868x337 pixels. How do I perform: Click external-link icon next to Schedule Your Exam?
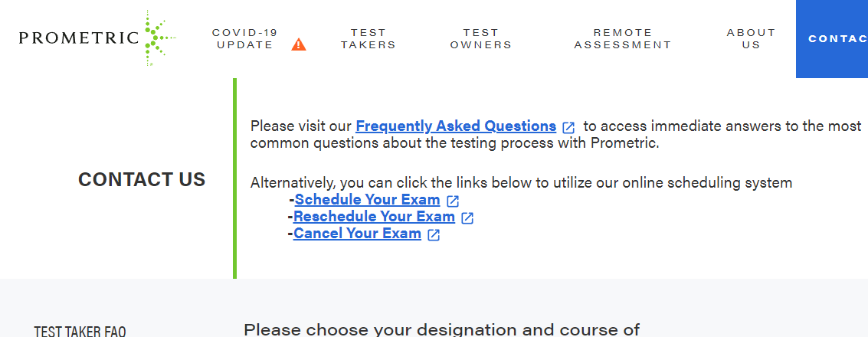click(453, 201)
